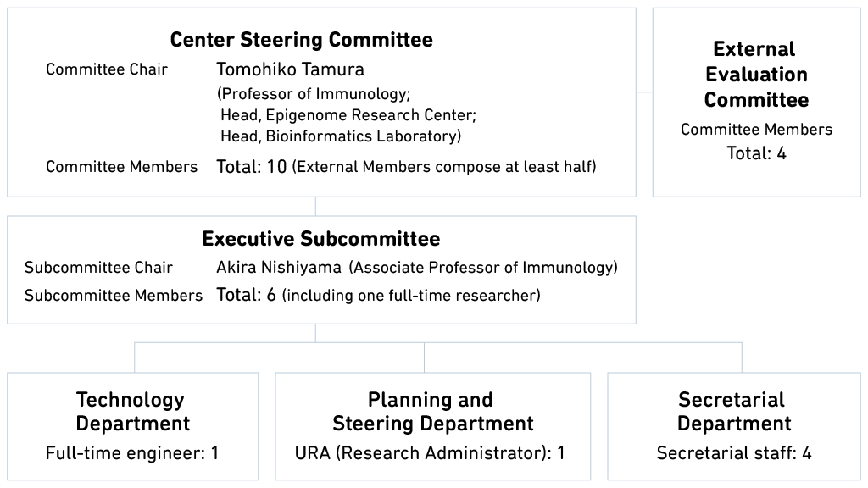Click the Associate Professor of Immunology text
This screenshot has height=488, width=868.
(x=483, y=268)
